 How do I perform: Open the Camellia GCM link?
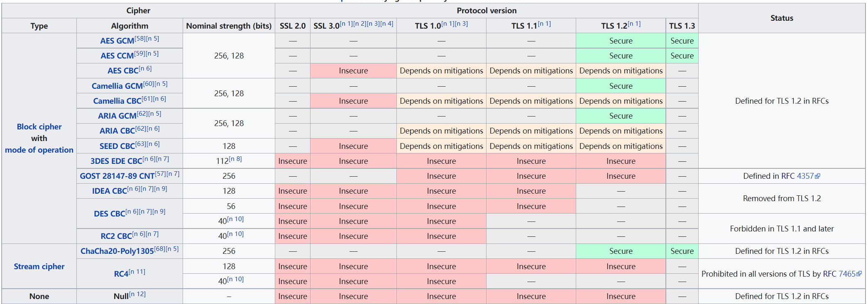point(117,86)
